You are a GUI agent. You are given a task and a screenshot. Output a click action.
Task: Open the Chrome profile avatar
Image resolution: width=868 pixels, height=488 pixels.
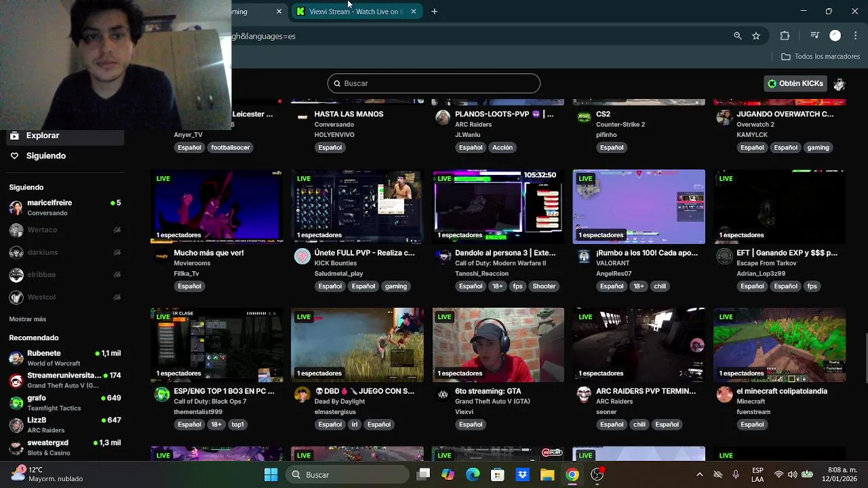[835, 36]
